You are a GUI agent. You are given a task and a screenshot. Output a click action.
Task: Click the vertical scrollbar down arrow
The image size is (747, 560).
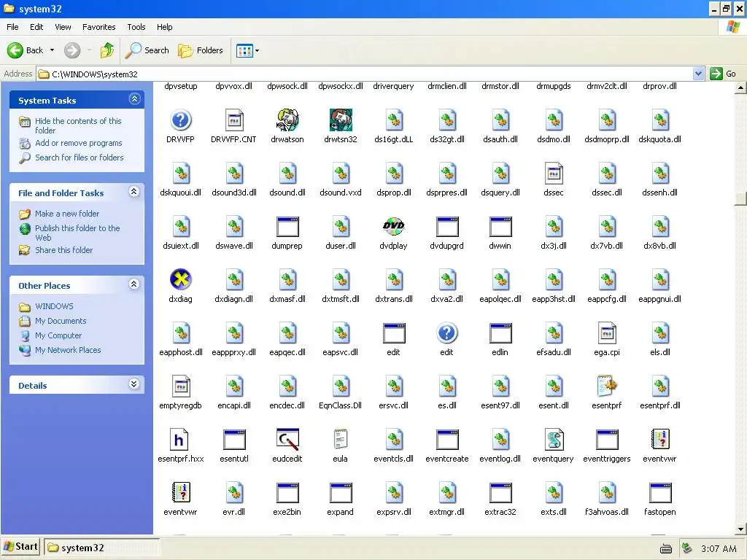point(740,528)
